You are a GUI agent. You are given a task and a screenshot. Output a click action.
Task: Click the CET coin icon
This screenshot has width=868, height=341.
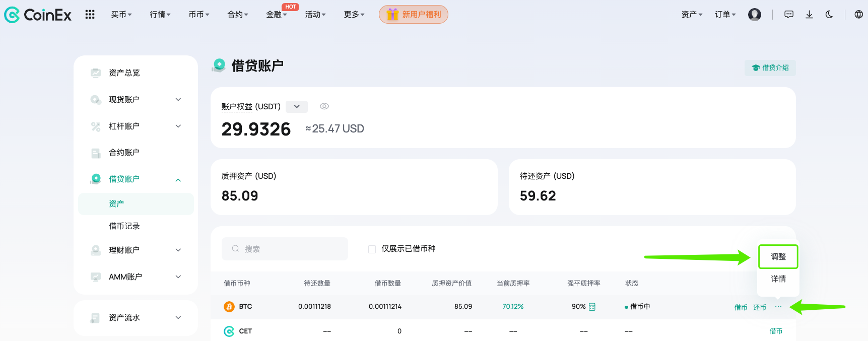[229, 331]
